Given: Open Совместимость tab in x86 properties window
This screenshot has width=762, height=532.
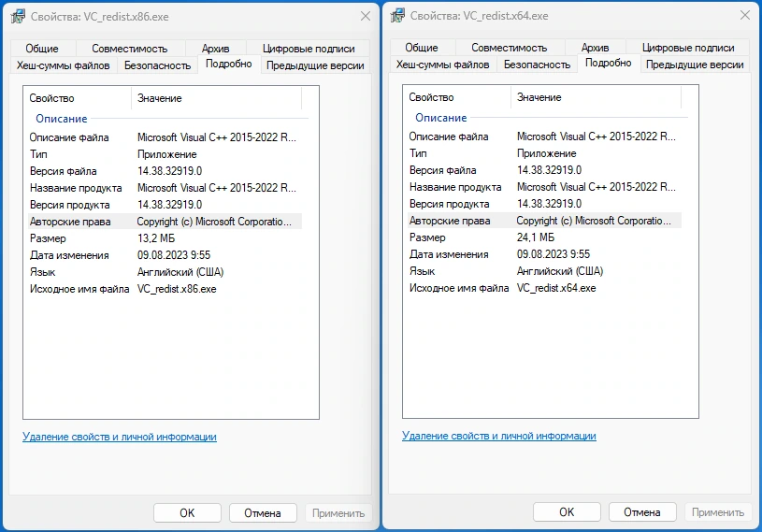Looking at the screenshot, I should pyautogui.click(x=129, y=49).
